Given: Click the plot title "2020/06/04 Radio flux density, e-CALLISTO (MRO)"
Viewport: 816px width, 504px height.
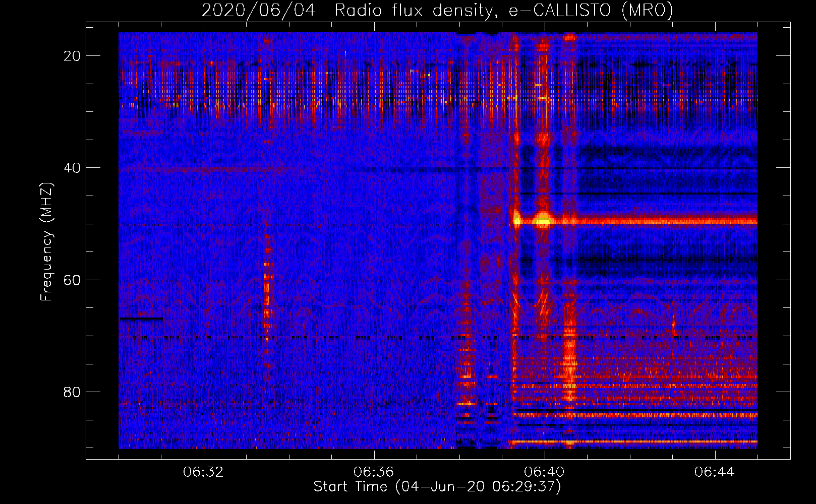Looking at the screenshot, I should pyautogui.click(x=437, y=10).
